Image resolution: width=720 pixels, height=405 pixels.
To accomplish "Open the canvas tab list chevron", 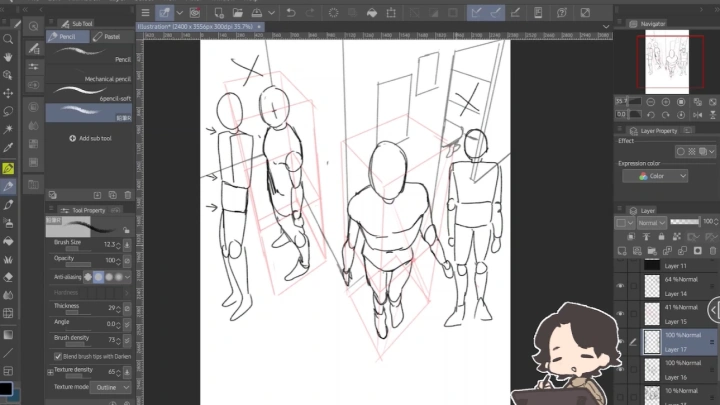I will (x=606, y=27).
